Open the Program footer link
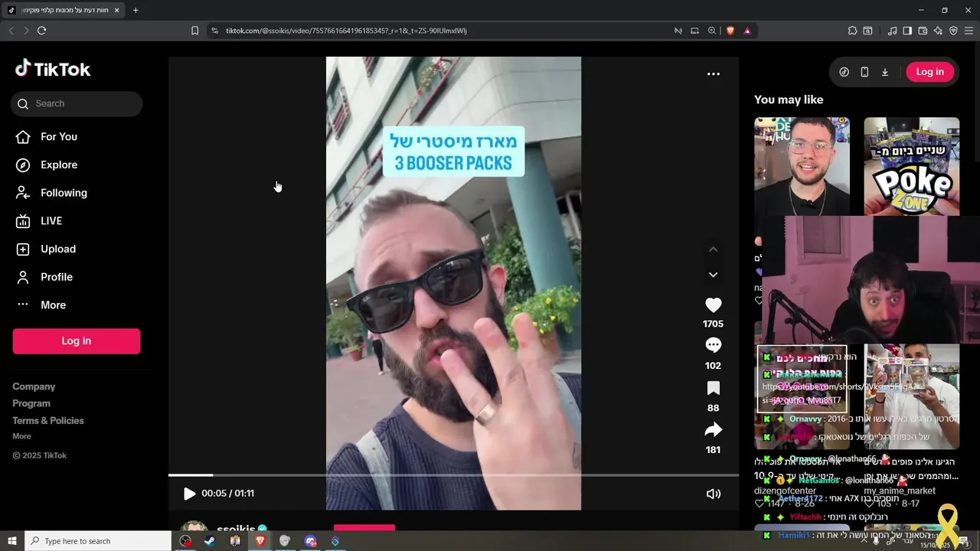The height and width of the screenshot is (551, 980). [31, 403]
